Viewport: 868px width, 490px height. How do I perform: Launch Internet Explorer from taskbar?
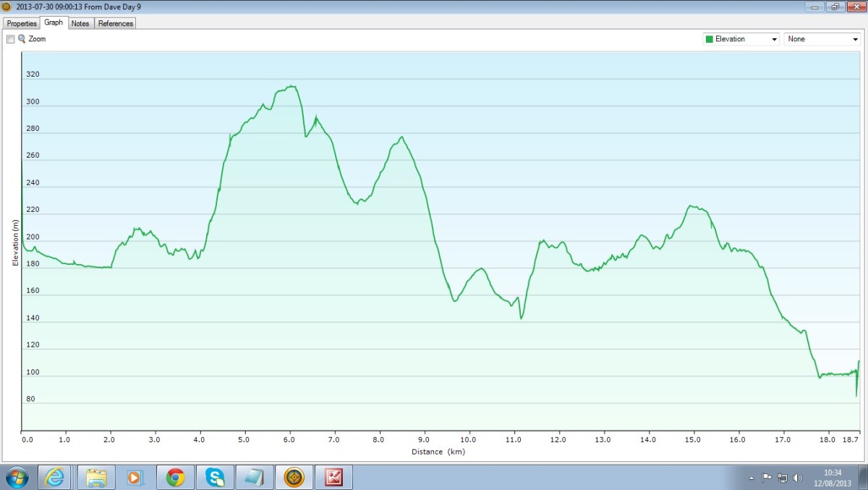(x=56, y=477)
